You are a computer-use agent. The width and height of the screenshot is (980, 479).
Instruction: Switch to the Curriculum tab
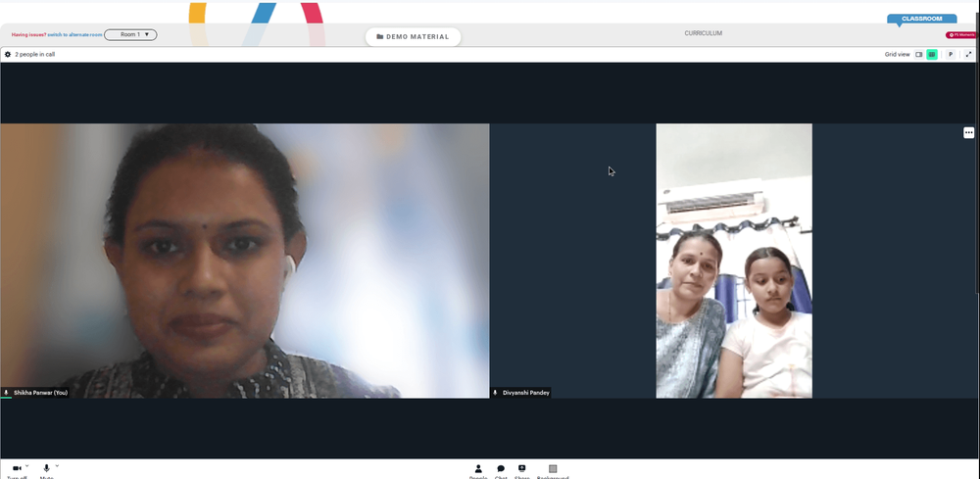(x=703, y=33)
